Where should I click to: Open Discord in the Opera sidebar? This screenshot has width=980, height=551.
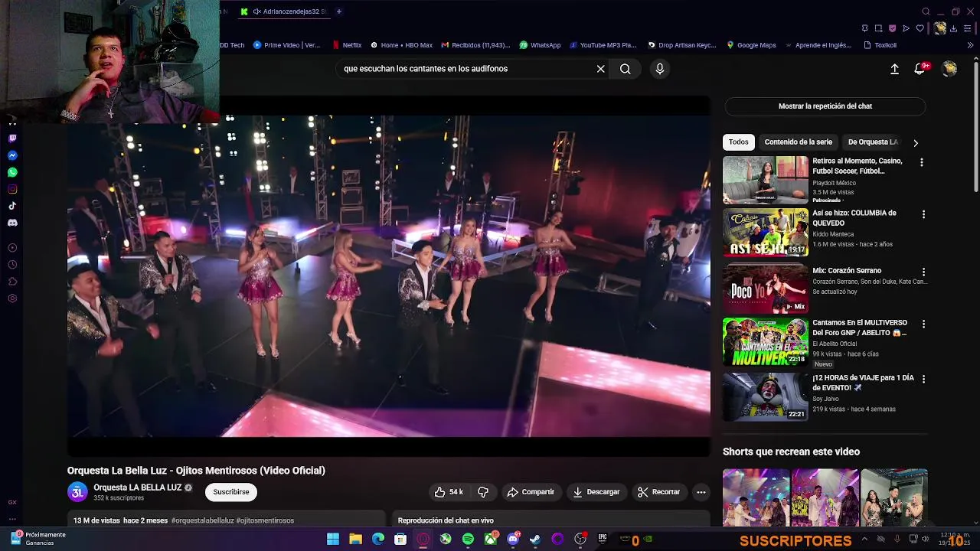coord(12,223)
